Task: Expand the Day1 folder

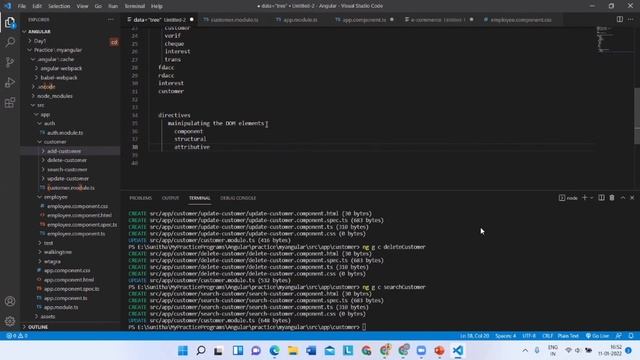Action: 40,41
